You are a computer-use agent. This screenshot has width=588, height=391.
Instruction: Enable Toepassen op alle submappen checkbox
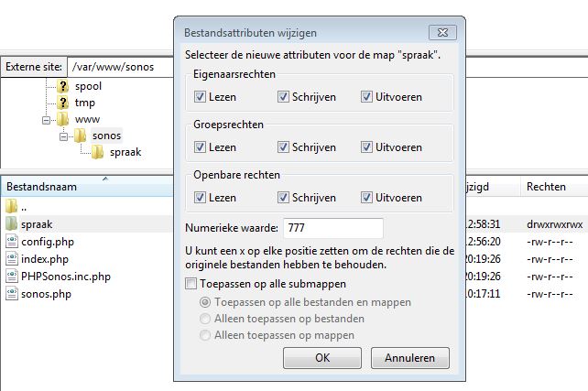point(191,284)
